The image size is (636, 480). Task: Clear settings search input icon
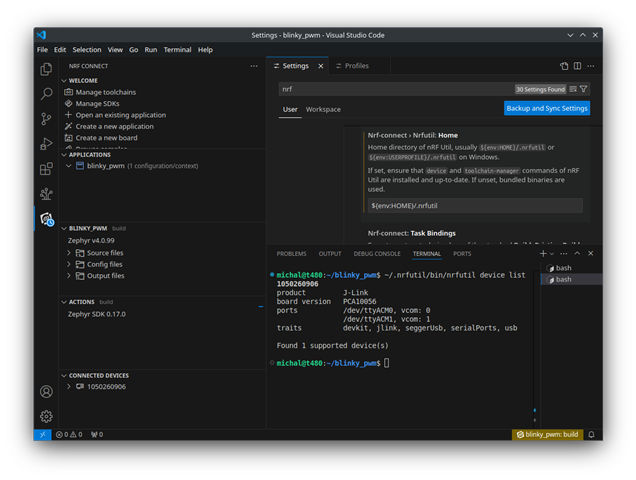click(573, 89)
